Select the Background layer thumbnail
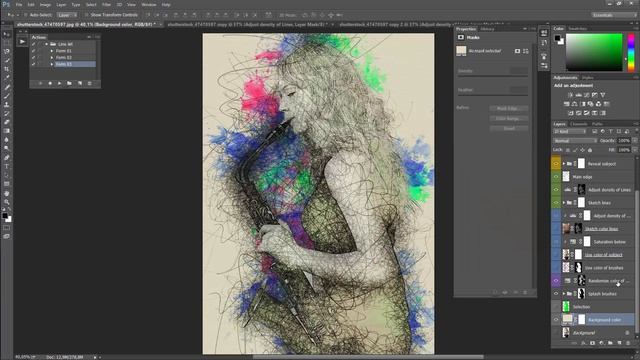This screenshot has width=640, height=360. coord(566,333)
